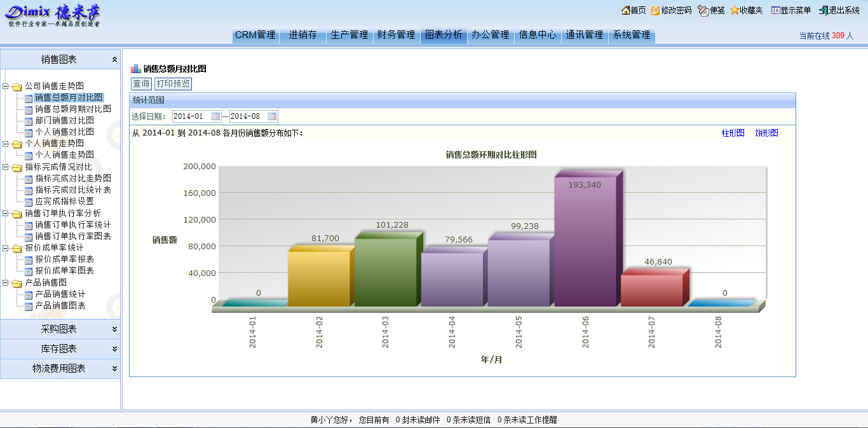Click the 退出系统 logout icon

click(x=824, y=10)
